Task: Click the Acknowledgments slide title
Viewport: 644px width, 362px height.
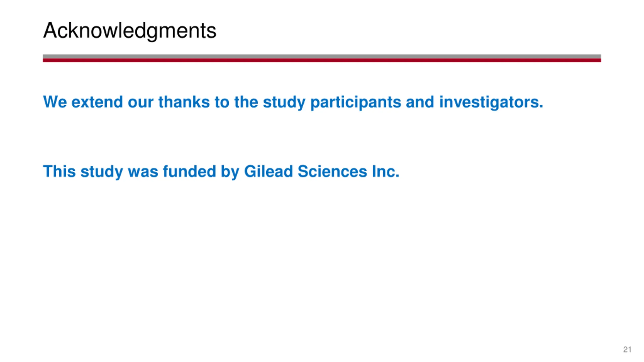Action: click(130, 31)
